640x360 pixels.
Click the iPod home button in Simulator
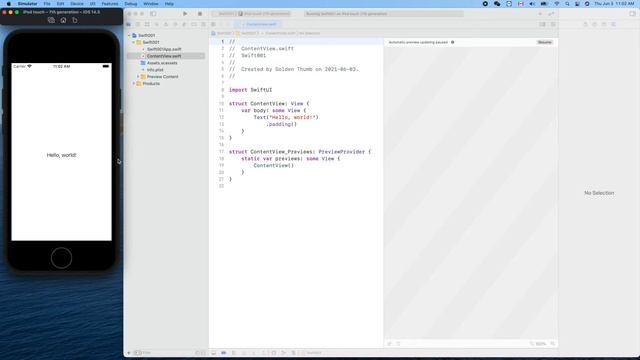click(x=61, y=258)
